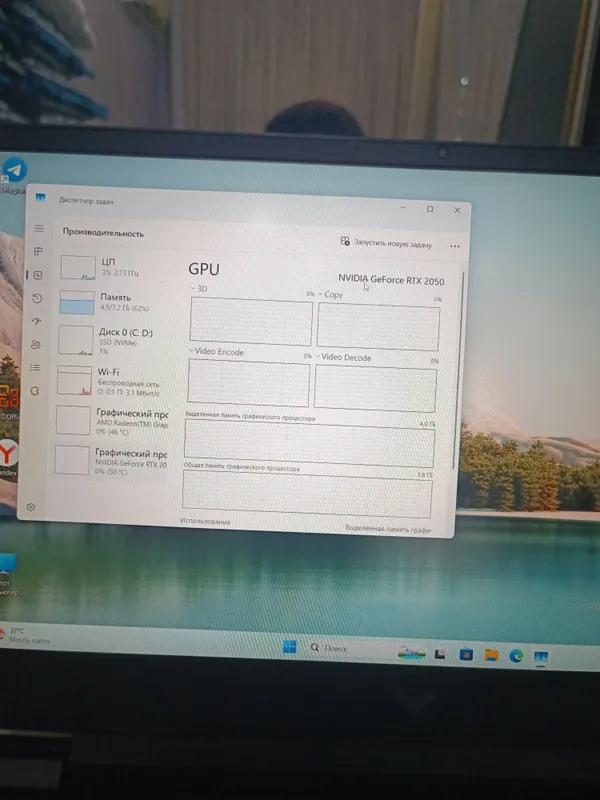Go to the Processes page icon
600x800 pixels.
[38, 251]
